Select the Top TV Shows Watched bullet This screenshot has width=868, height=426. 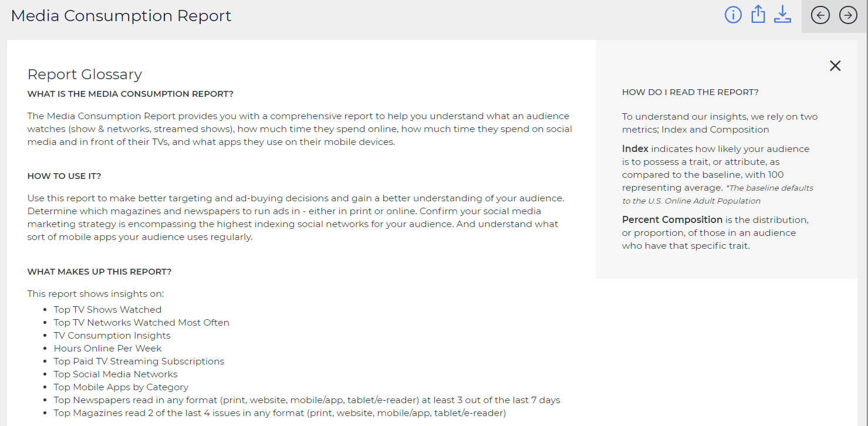[x=107, y=310]
